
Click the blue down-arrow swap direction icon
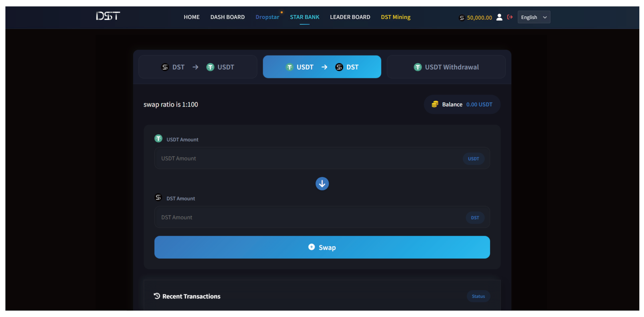click(322, 184)
